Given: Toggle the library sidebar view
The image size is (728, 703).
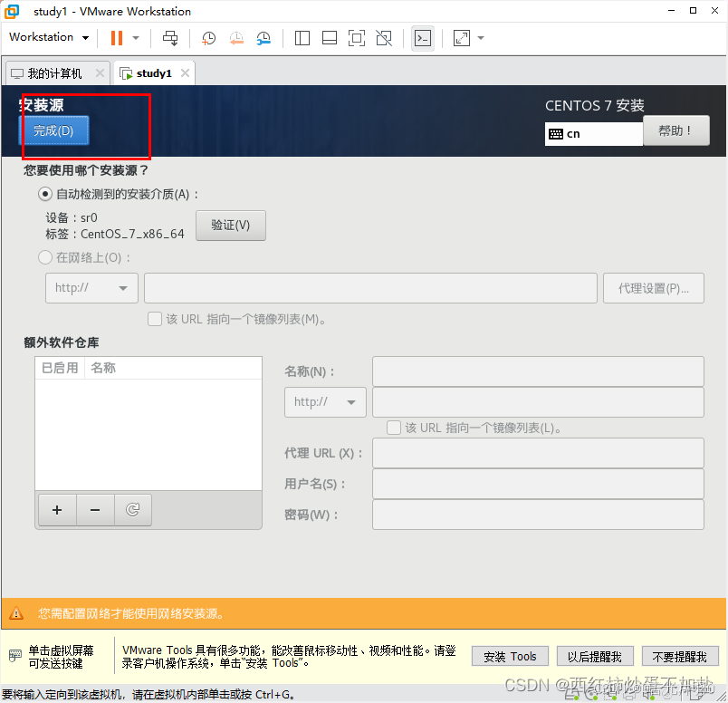Looking at the screenshot, I should coord(302,38).
